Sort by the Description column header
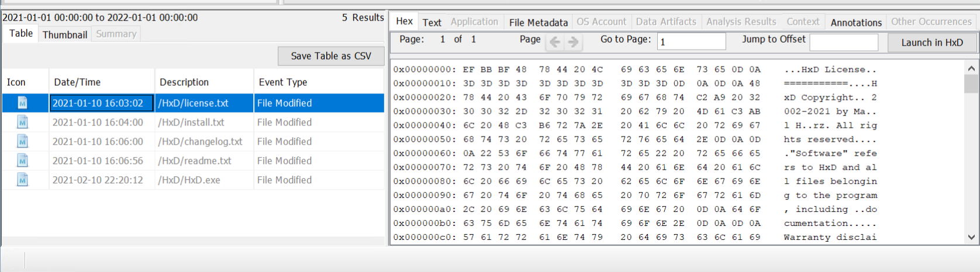Image resolution: width=980 pixels, height=272 pixels. tap(204, 82)
